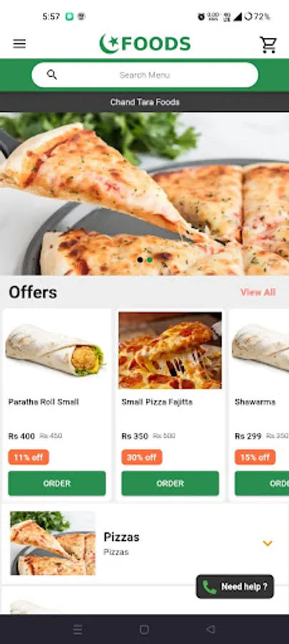Open the hamburger menu
This screenshot has height=644, width=289.
click(19, 44)
